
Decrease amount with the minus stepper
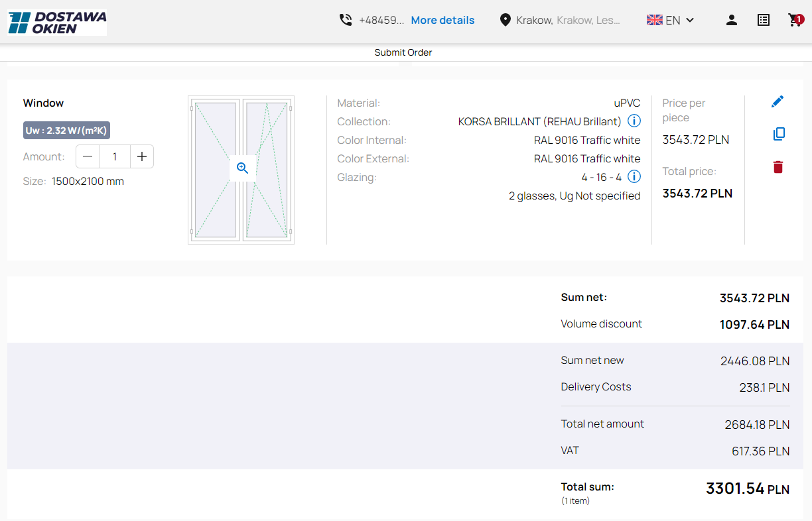87,156
